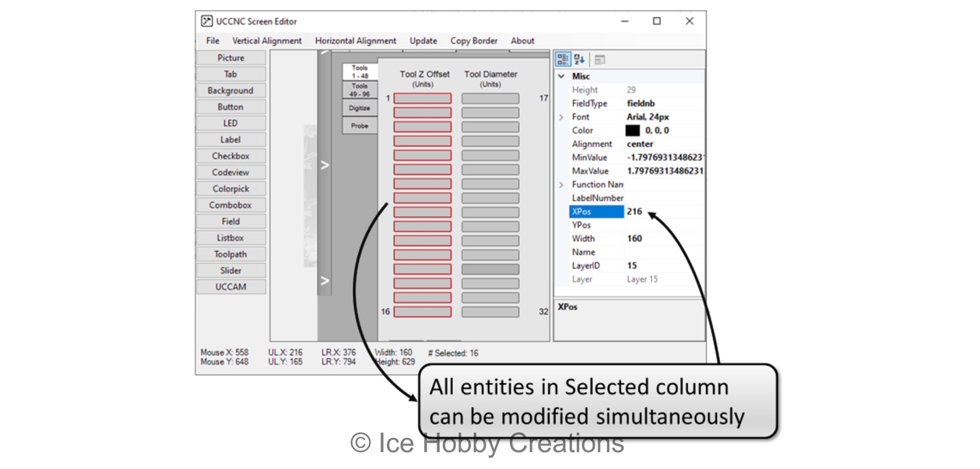Click the LED element button

230,123
